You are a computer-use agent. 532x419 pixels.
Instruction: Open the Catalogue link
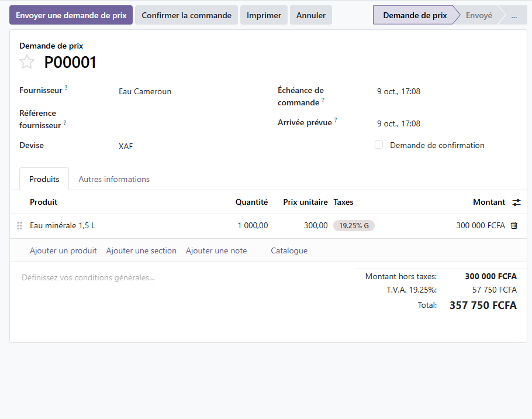point(289,250)
